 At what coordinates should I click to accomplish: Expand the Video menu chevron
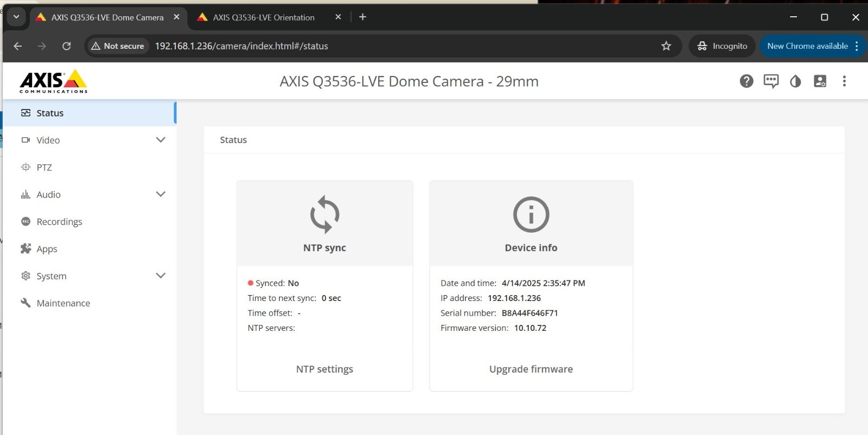click(x=161, y=140)
